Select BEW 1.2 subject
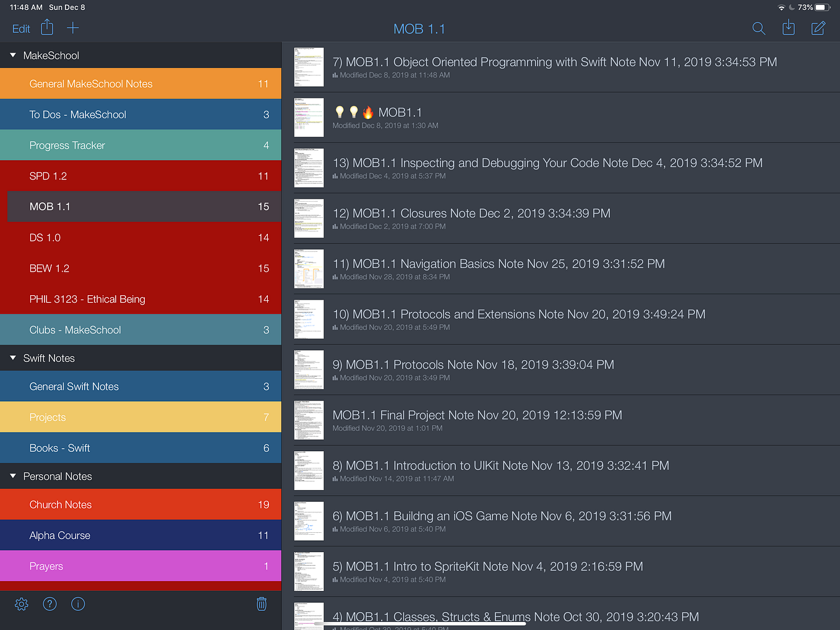Image resolution: width=840 pixels, height=630 pixels. point(140,268)
